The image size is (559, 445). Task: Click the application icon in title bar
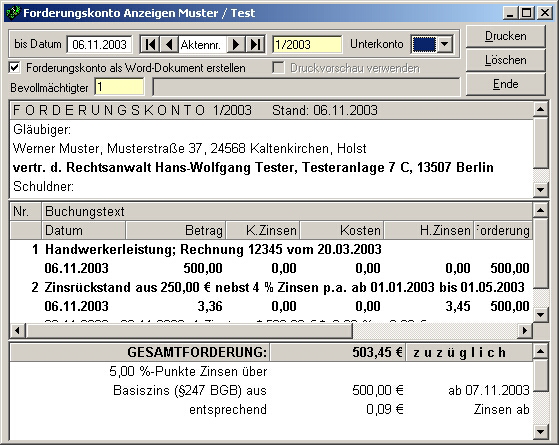(x=13, y=13)
